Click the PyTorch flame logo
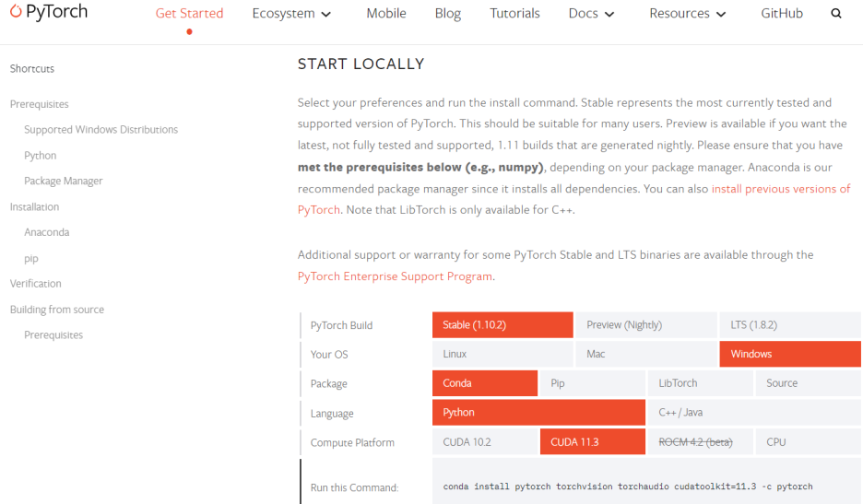 (16, 11)
